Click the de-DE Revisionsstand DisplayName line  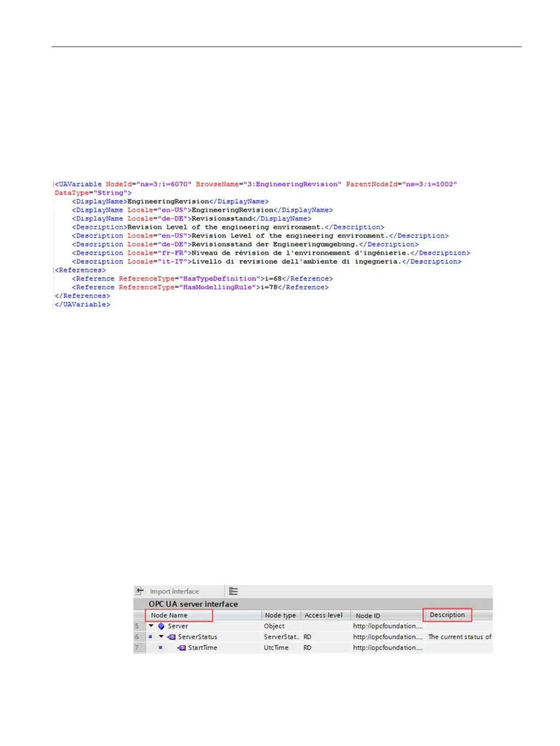coord(191,219)
